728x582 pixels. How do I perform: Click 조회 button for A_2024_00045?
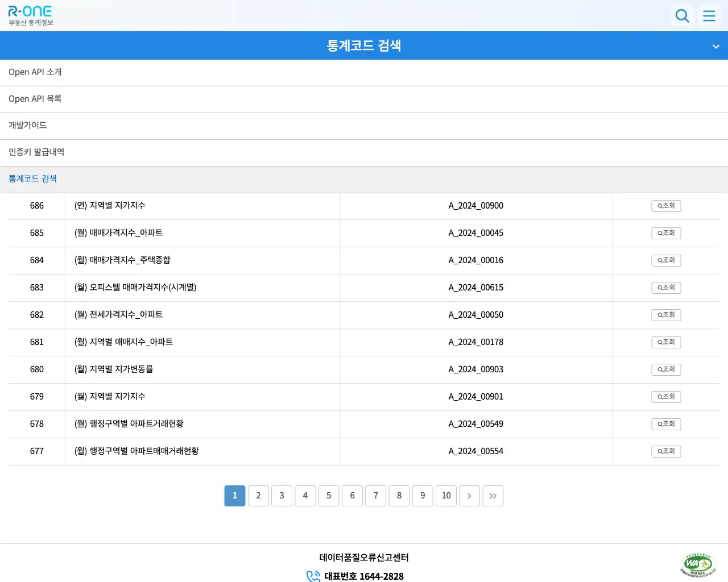point(666,233)
